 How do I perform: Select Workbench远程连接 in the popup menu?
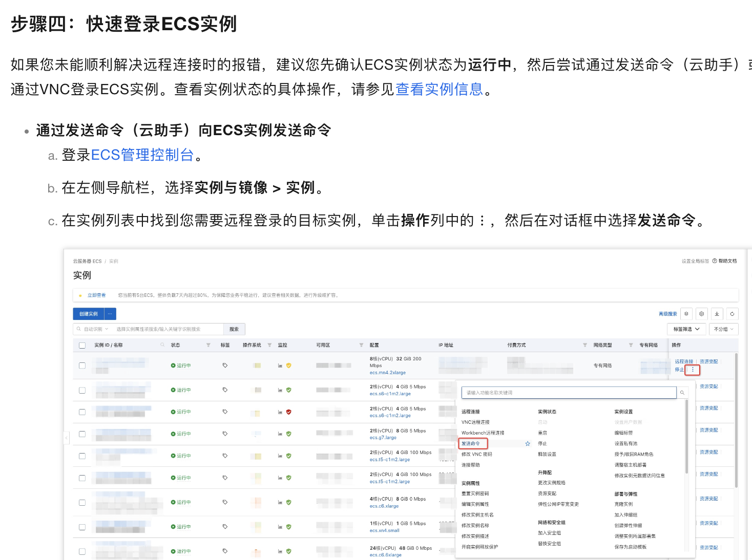[x=483, y=433]
